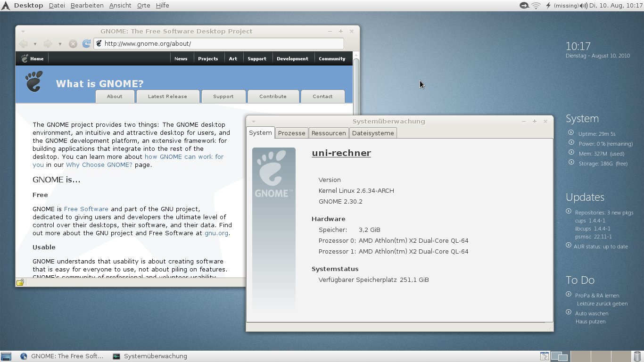Switch to the active workspace thumbnail with windows
Viewport: 644px width, 362px height.
point(560,356)
